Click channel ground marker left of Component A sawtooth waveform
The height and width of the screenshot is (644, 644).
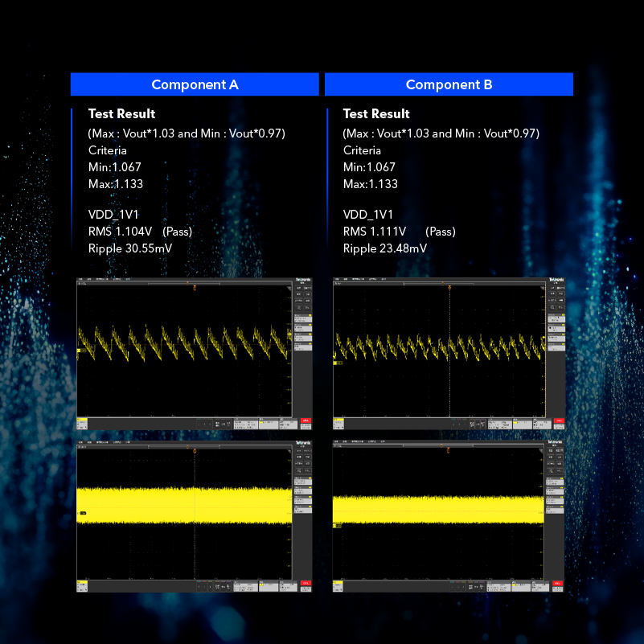pos(80,351)
